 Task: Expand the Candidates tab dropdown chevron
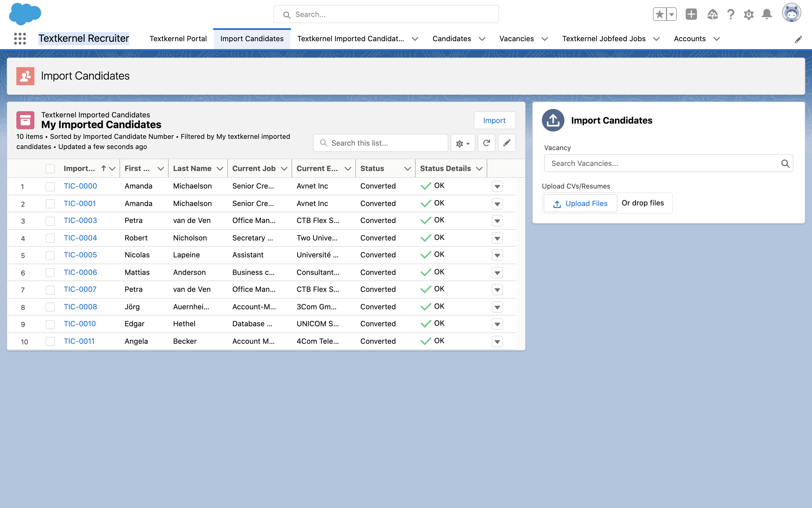click(x=482, y=39)
